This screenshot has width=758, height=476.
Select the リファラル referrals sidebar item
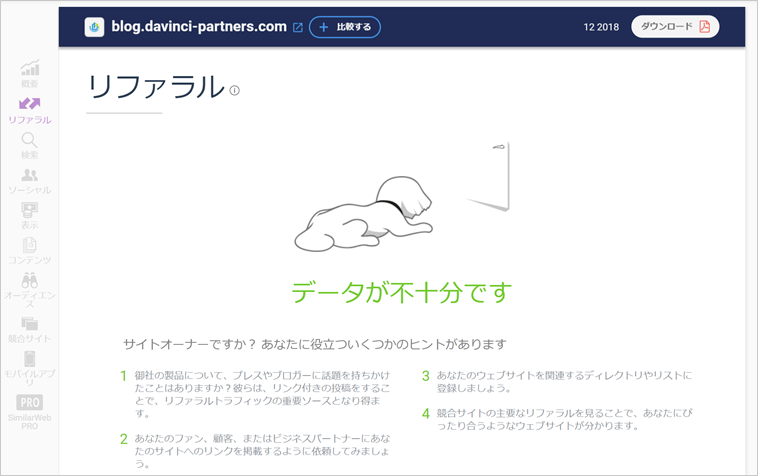tap(30, 109)
